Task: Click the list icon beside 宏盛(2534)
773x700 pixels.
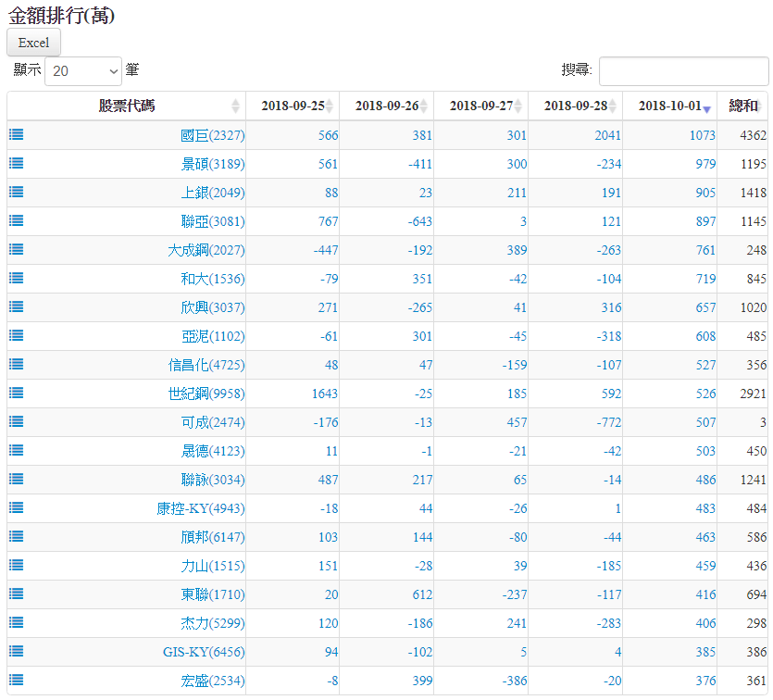Action: [17, 680]
